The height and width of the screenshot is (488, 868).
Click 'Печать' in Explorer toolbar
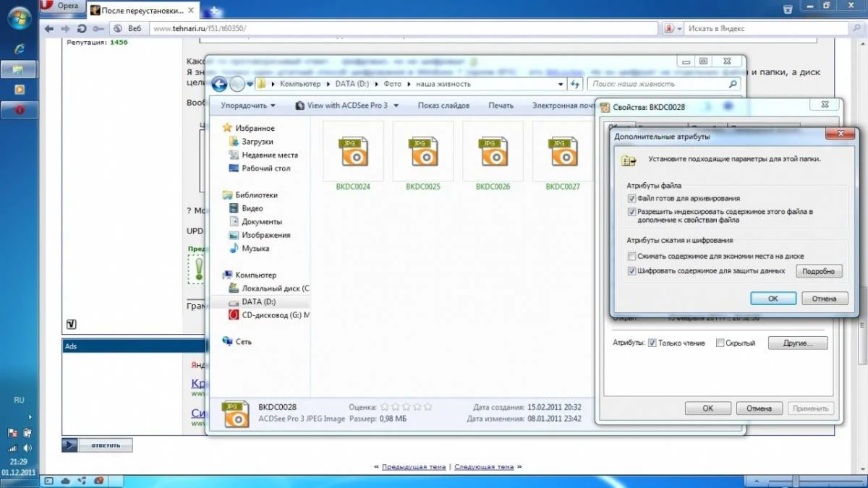click(x=501, y=105)
